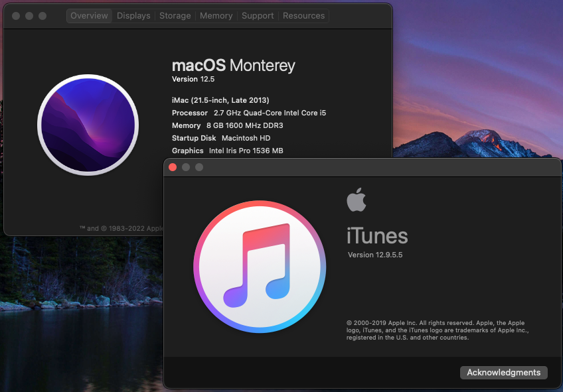
Task: Click the 'Graphics' label
Action: 187,151
